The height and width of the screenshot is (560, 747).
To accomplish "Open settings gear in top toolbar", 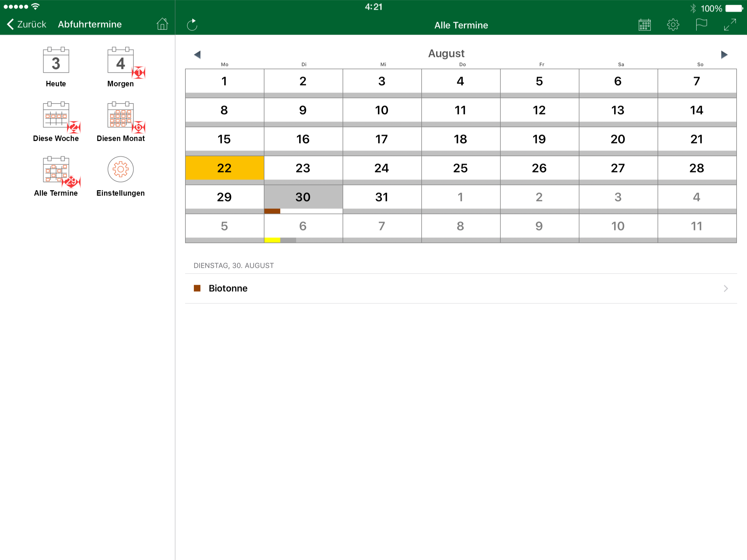I will (x=673, y=25).
